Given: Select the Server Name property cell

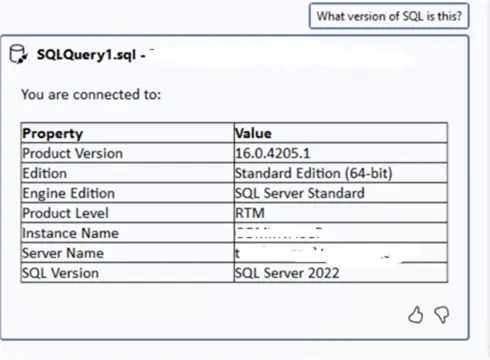Looking at the screenshot, I should click(x=127, y=253).
